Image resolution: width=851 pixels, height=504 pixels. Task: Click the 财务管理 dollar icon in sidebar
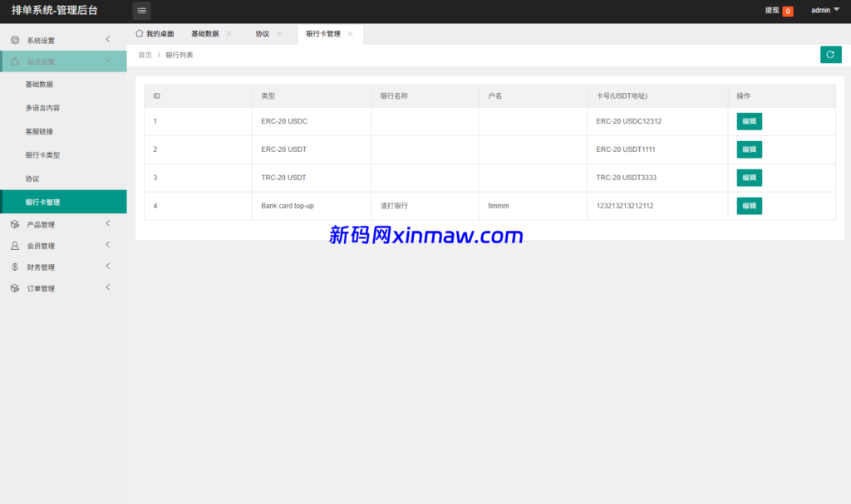[x=13, y=266]
